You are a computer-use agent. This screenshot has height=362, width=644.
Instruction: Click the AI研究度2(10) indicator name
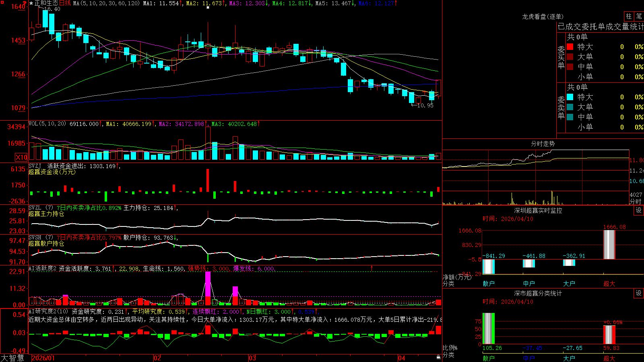[48, 311]
